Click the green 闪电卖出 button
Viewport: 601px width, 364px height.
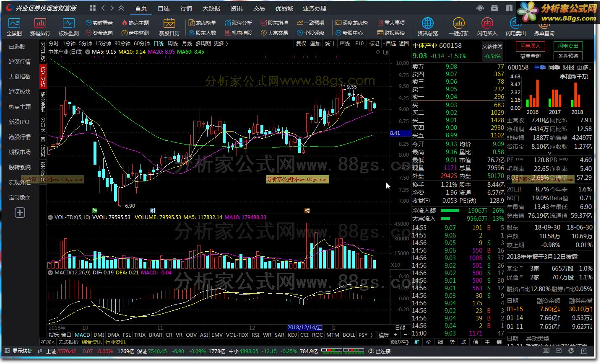(x=568, y=46)
